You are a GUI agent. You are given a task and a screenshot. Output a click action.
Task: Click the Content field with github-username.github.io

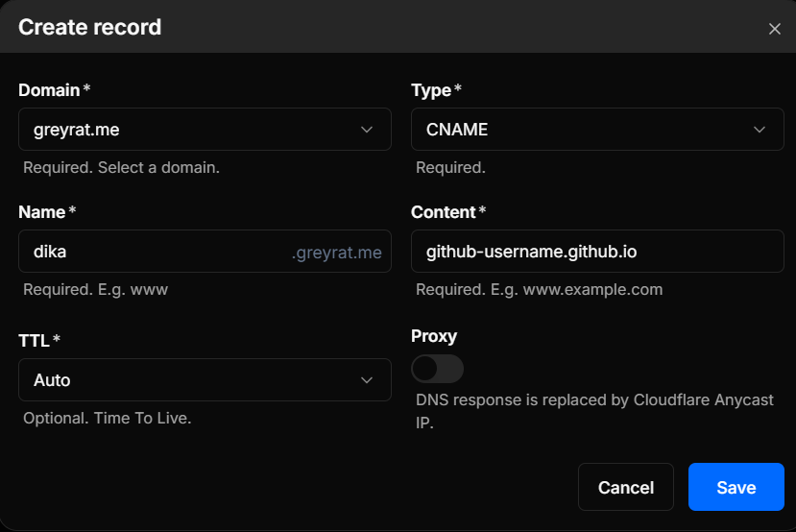click(x=597, y=253)
